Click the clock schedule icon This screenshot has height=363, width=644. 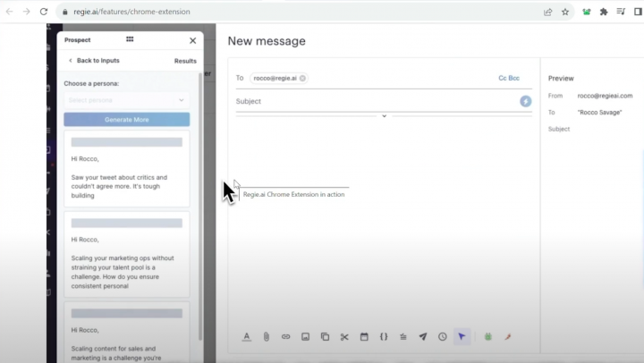[443, 337]
